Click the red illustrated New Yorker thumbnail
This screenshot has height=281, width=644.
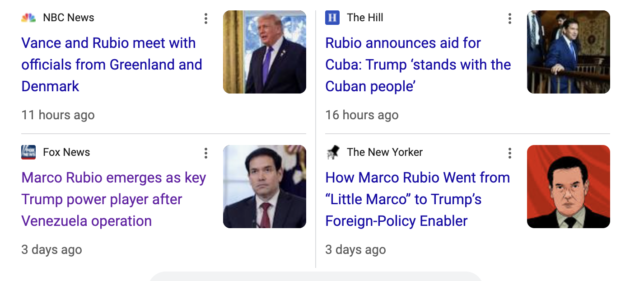point(569,187)
